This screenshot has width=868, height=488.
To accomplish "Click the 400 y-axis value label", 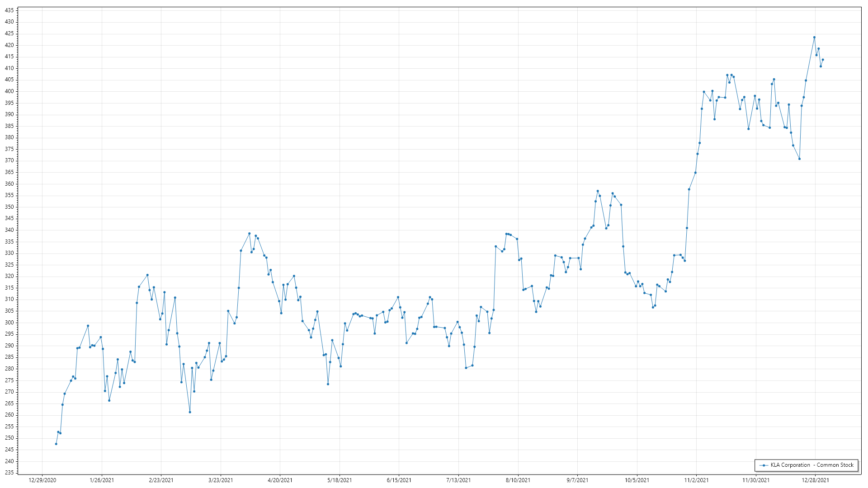I will coord(9,91).
